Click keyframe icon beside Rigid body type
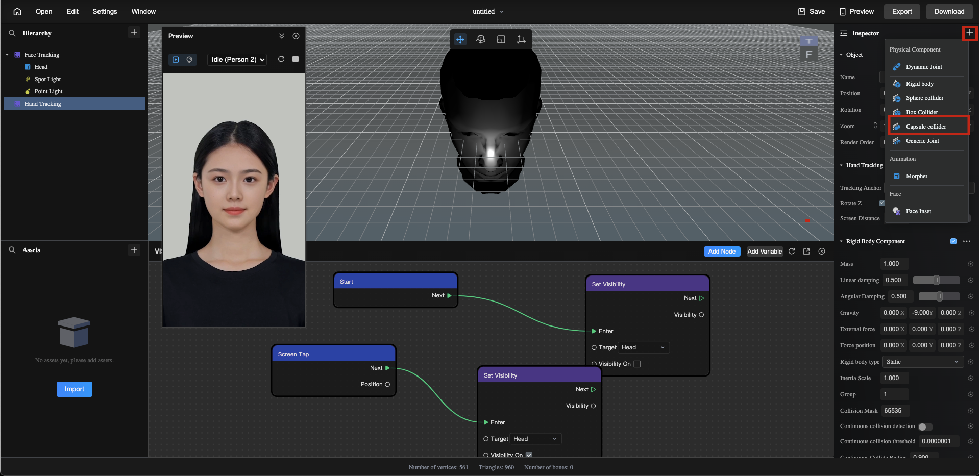980x476 pixels. pos(971,362)
